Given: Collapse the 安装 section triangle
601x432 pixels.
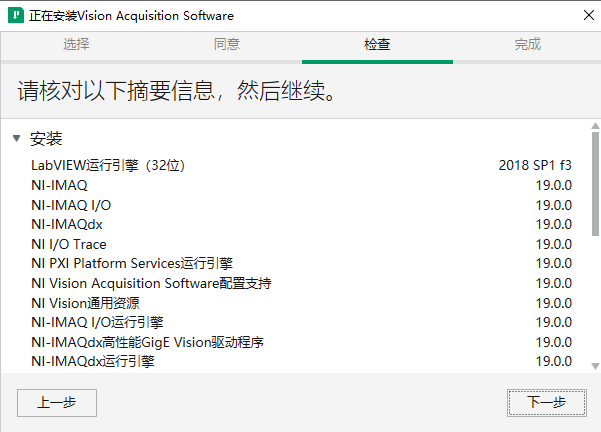Looking at the screenshot, I should [17, 139].
